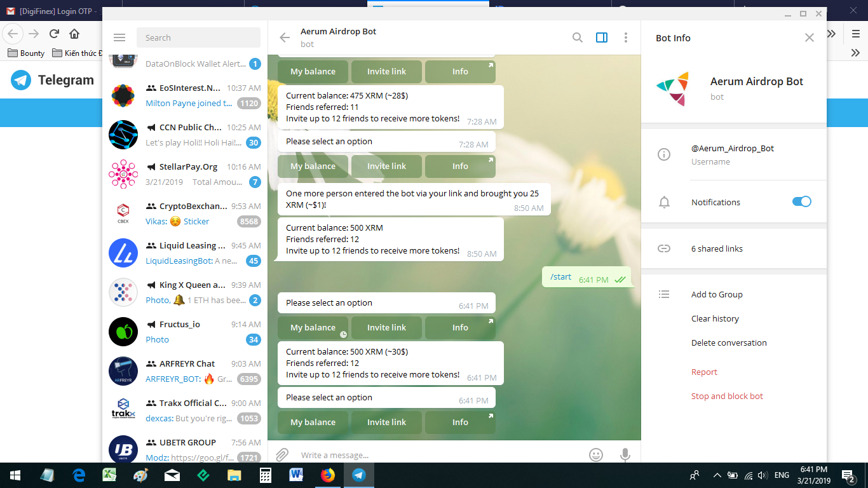Viewport: 868px width, 488px height.
Task: Open the DataOnBlock Wallet Alert chat
Action: [184, 65]
